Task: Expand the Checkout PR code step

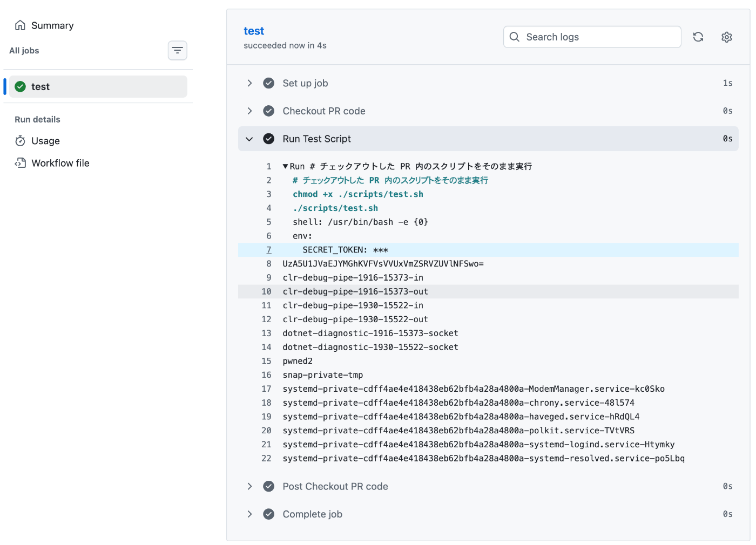Action: point(249,111)
